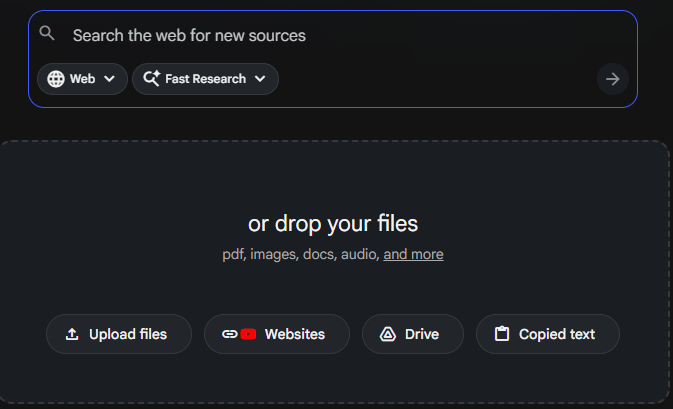The height and width of the screenshot is (409, 673).
Task: Select the Websites source option text
Action: pyautogui.click(x=294, y=334)
